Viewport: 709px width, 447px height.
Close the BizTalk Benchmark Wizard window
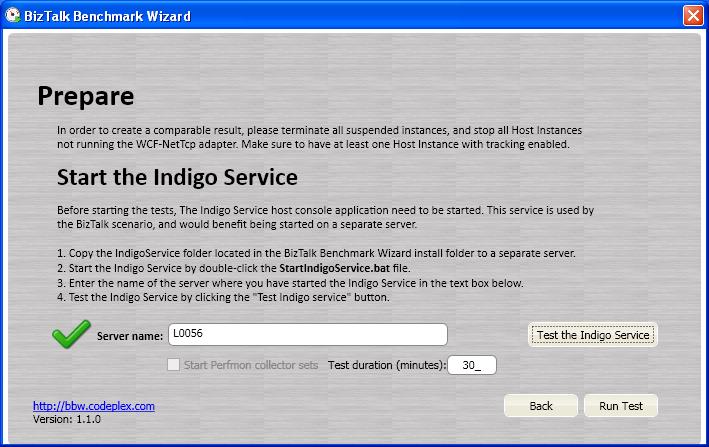point(693,15)
